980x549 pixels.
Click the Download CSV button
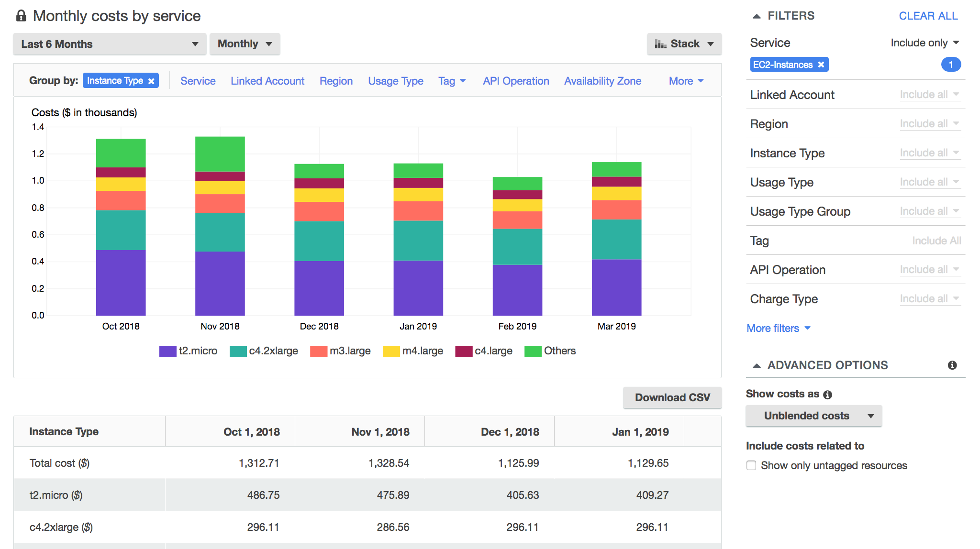[x=674, y=397]
